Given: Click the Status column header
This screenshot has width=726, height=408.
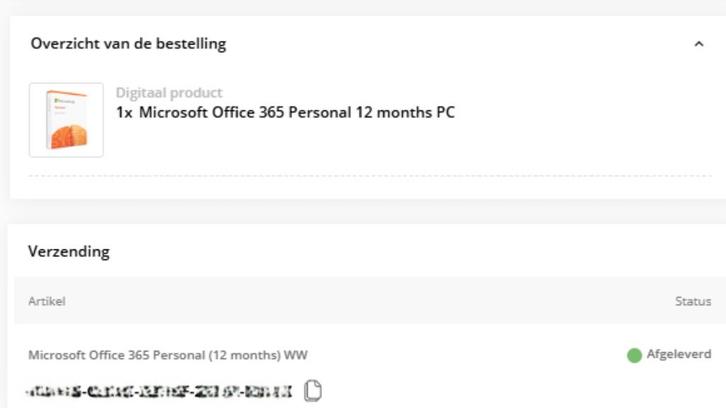Looking at the screenshot, I should coord(692,301).
